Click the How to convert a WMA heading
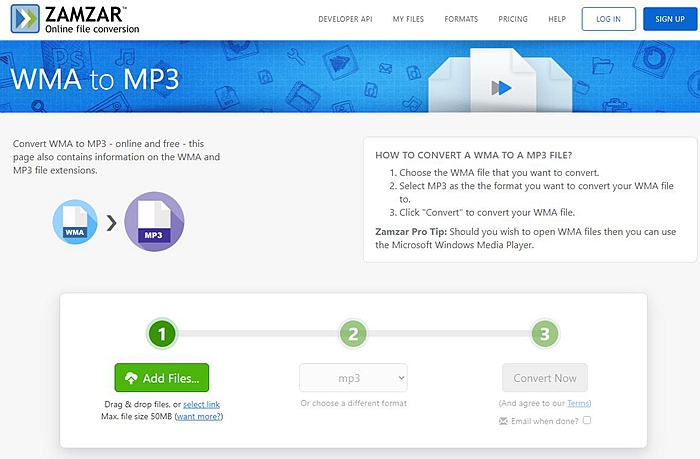Image resolution: width=700 pixels, height=459 pixels. [474, 155]
